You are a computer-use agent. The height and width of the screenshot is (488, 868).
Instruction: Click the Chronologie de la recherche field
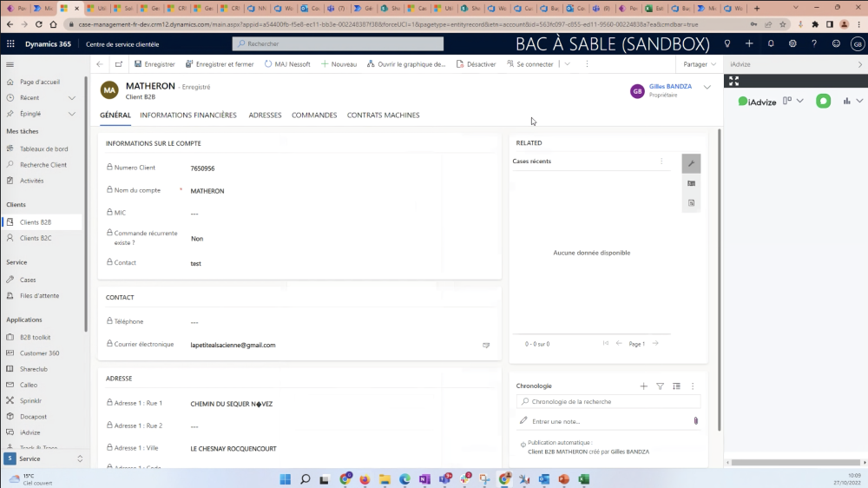tap(612, 402)
